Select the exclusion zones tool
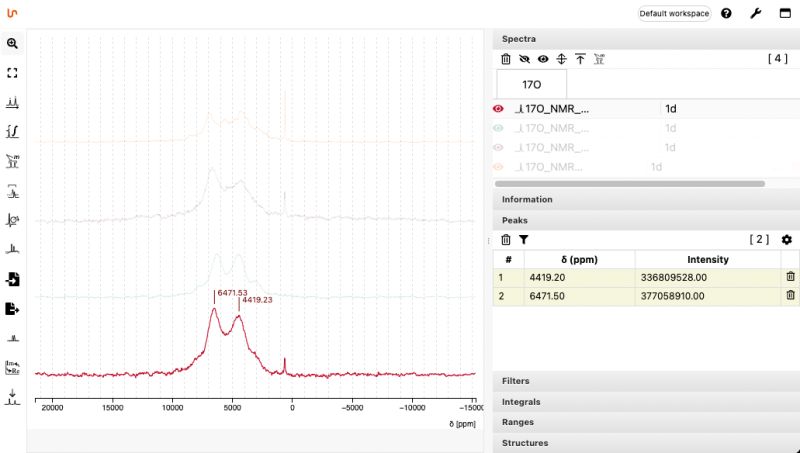Image resolution: width=800 pixels, height=453 pixels. (12, 338)
